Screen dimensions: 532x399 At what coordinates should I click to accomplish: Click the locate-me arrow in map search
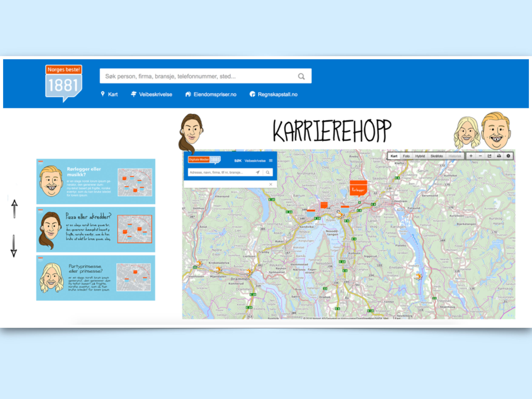pos(257,172)
